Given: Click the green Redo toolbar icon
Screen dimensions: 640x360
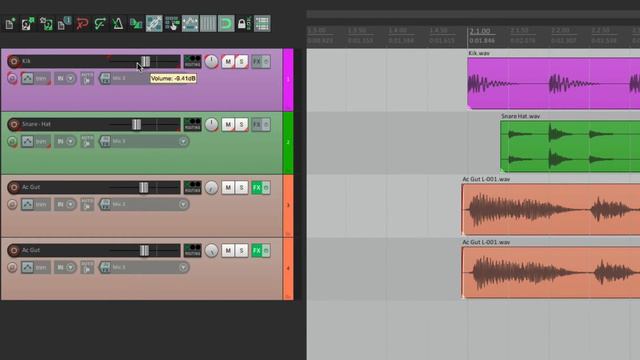Looking at the screenshot, I should point(100,24).
